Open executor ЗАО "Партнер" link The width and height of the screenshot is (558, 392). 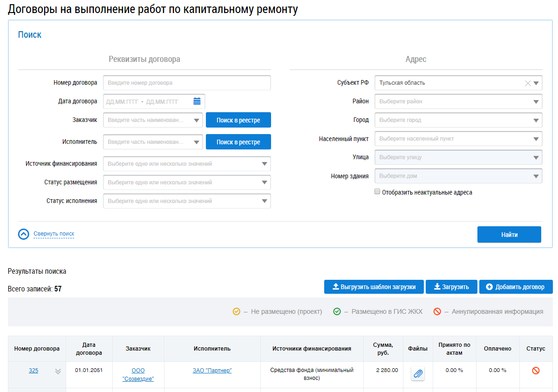212,371
